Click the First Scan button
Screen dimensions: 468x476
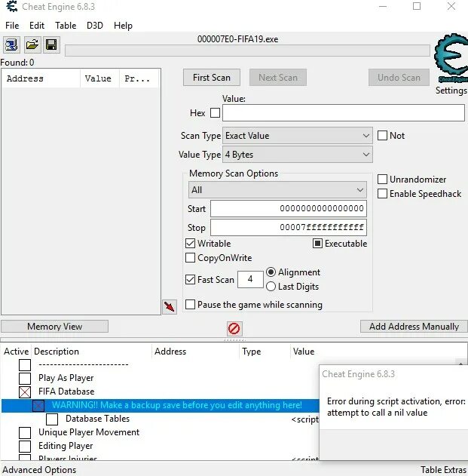[x=212, y=78]
